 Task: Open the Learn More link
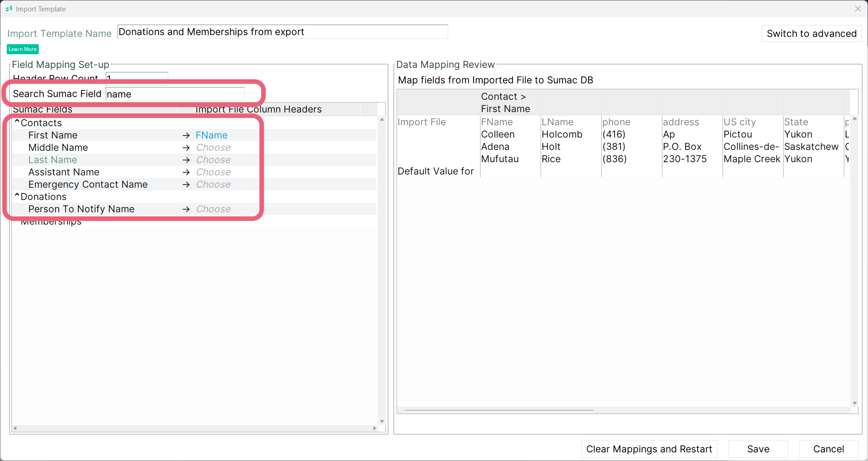[x=23, y=49]
